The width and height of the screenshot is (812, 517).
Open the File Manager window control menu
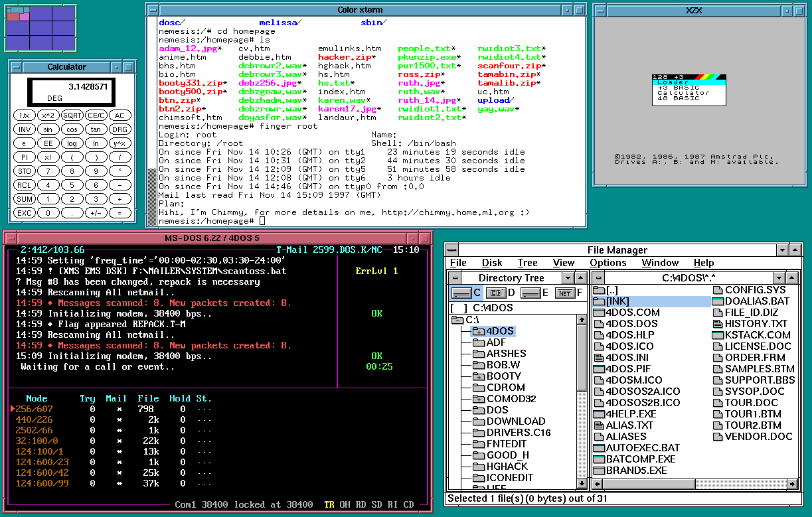451,250
